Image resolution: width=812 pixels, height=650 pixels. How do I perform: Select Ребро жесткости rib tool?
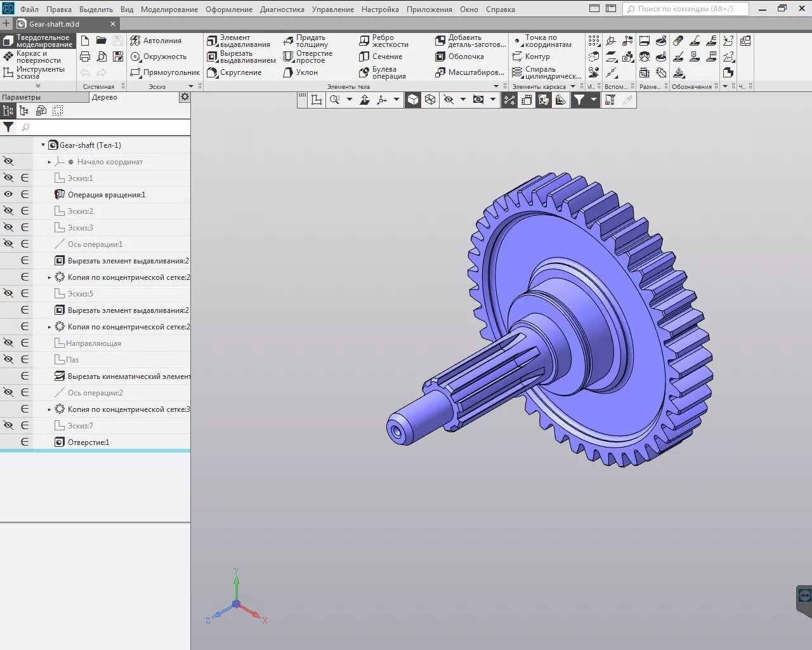point(384,41)
